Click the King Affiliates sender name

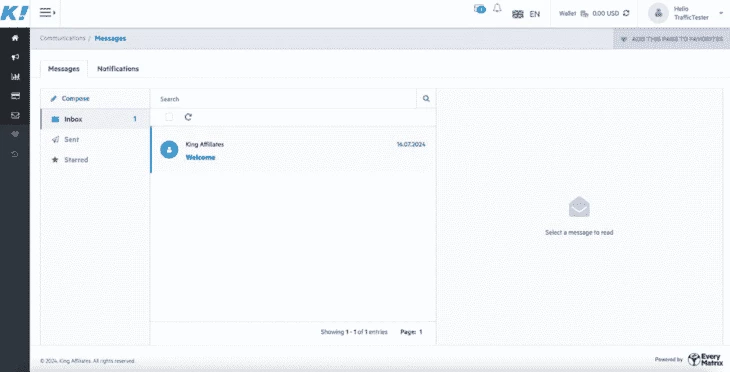click(x=204, y=144)
